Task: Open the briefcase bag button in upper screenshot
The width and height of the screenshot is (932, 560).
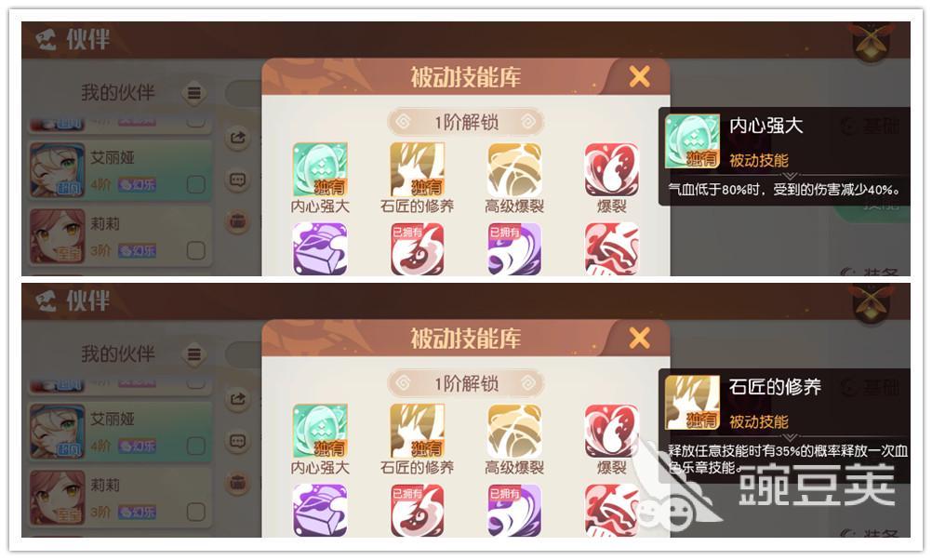Action: [237, 221]
